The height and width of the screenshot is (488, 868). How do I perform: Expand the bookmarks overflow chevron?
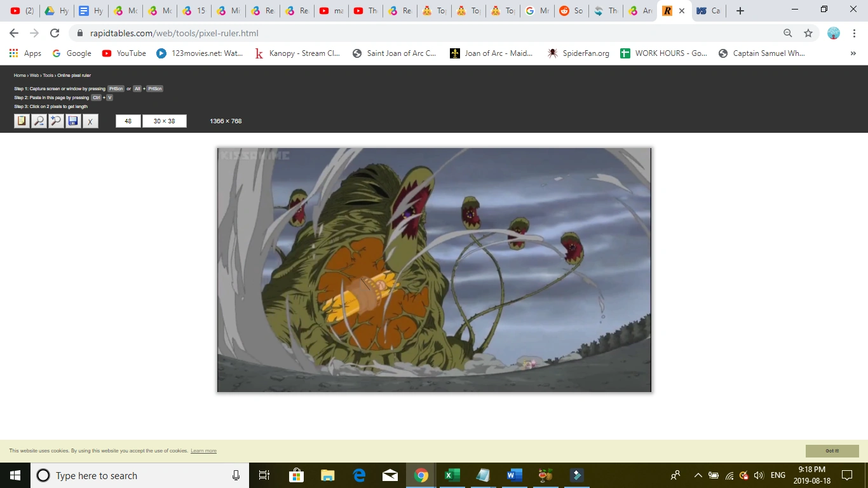pos(853,53)
